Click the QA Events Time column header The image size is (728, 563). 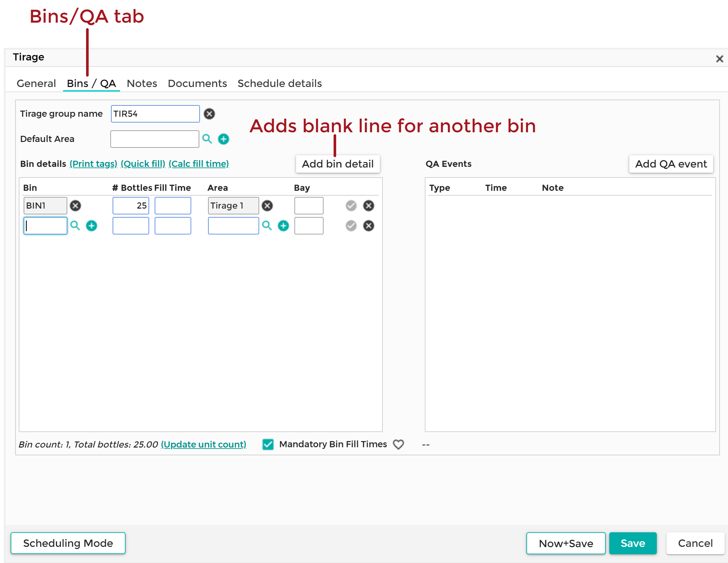click(x=496, y=188)
